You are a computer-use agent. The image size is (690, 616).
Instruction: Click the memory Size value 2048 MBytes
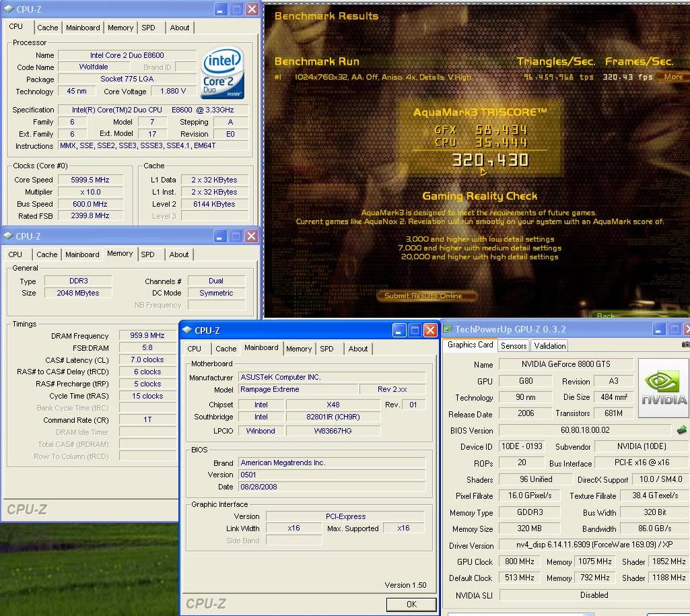(x=78, y=293)
